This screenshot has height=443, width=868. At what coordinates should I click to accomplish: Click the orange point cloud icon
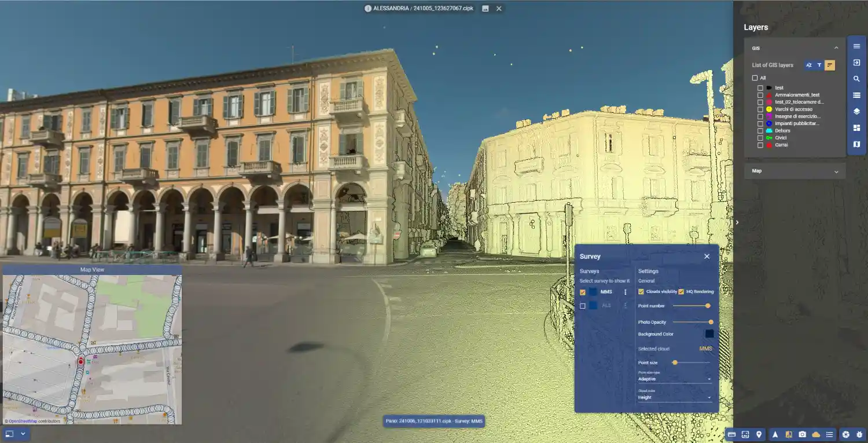coord(816,434)
